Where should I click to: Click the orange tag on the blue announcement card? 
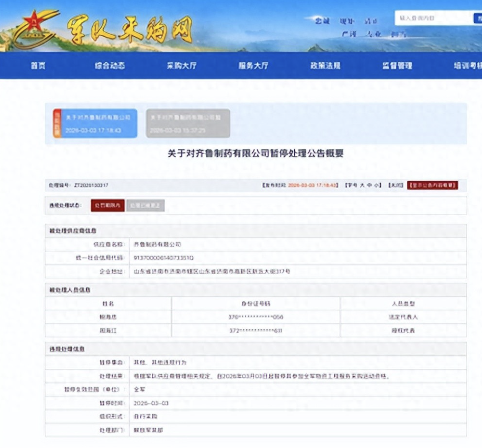coord(57,123)
